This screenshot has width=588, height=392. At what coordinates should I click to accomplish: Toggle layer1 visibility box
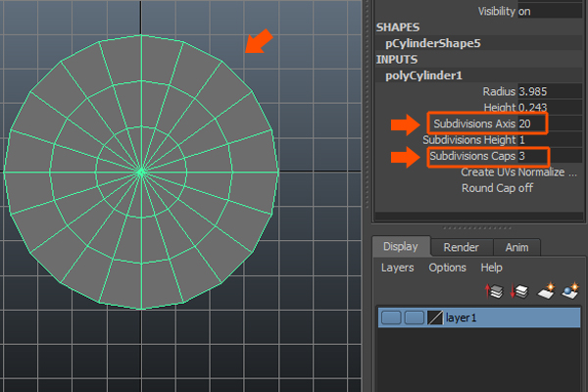[391, 318]
